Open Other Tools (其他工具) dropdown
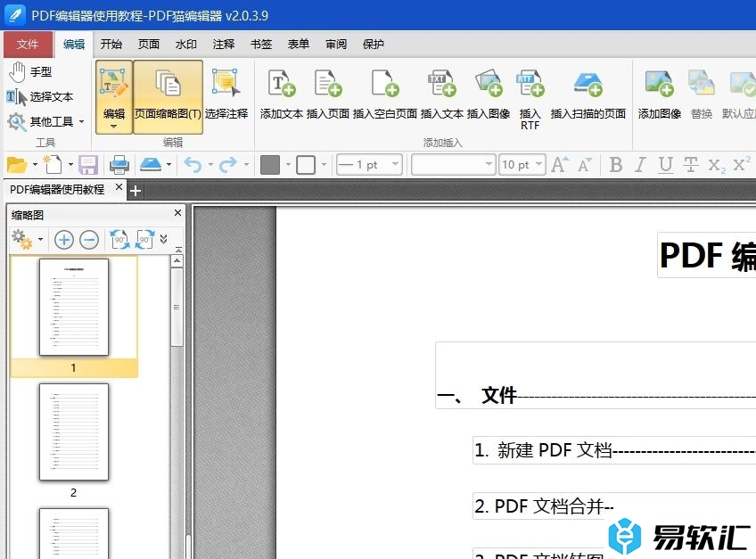Screen dimensions: 756x559 click(x=45, y=121)
